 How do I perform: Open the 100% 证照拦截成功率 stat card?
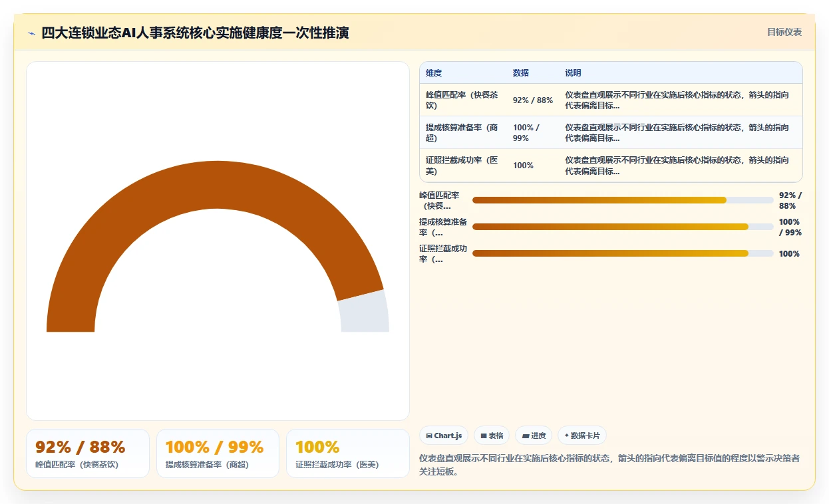(x=348, y=453)
